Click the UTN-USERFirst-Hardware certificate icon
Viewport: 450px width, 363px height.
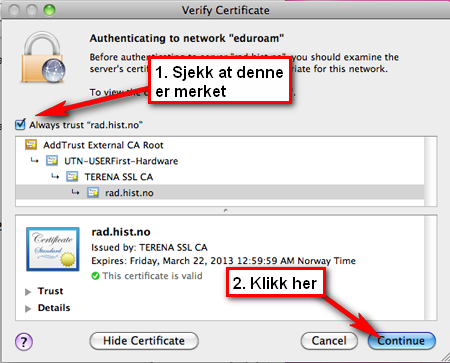(52, 161)
